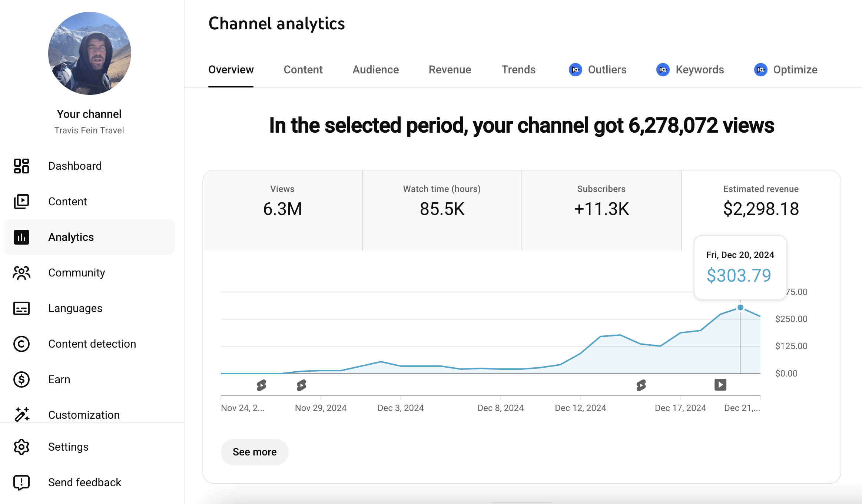
Task: Click the Shorts marker near Dec 17
Action: tap(641, 385)
